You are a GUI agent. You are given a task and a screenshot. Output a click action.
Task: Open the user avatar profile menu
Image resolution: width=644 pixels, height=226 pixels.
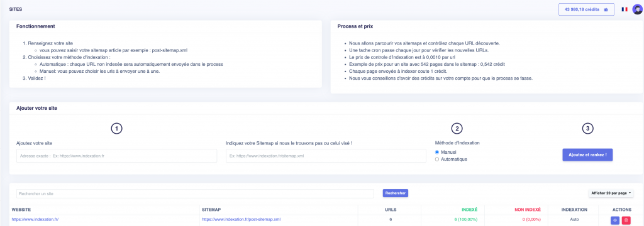point(637,9)
